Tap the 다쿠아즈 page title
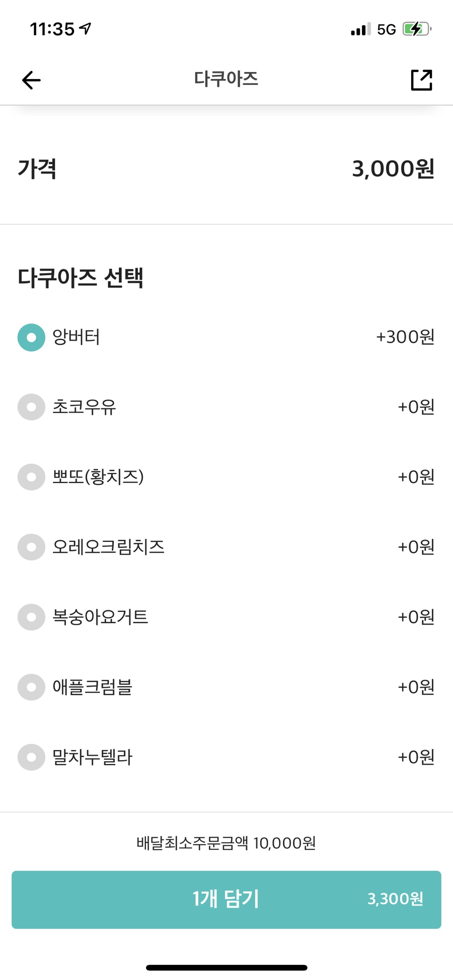Image resolution: width=453 pixels, height=980 pixels. (x=226, y=79)
